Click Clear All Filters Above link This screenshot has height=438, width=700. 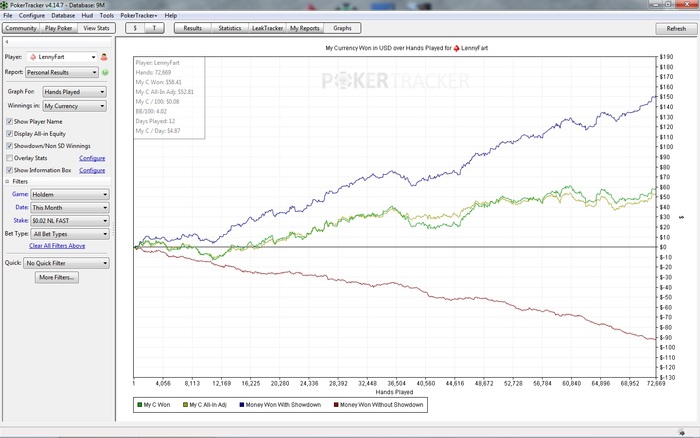click(57, 246)
